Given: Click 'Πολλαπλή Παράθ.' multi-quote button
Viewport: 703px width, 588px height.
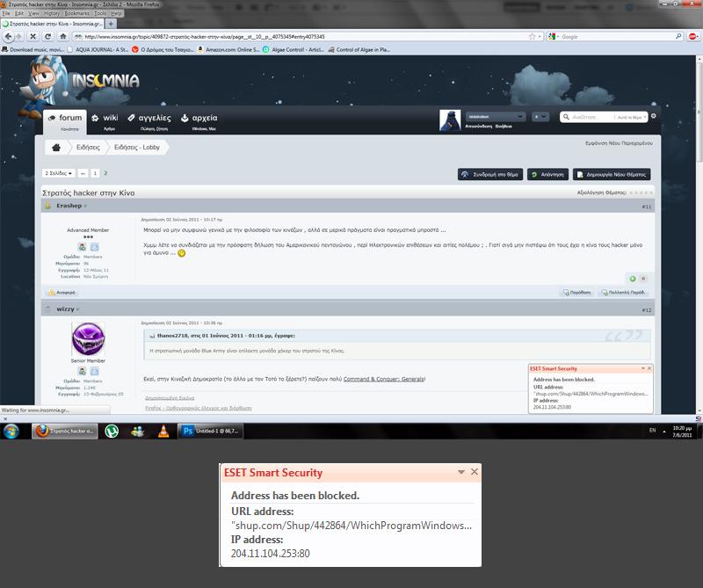Looking at the screenshot, I should click(x=623, y=293).
